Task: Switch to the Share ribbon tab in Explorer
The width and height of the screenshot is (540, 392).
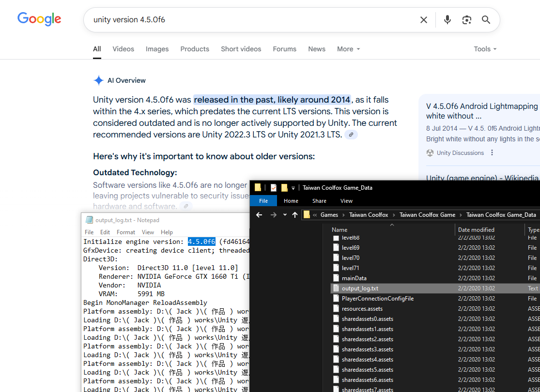Action: click(319, 201)
